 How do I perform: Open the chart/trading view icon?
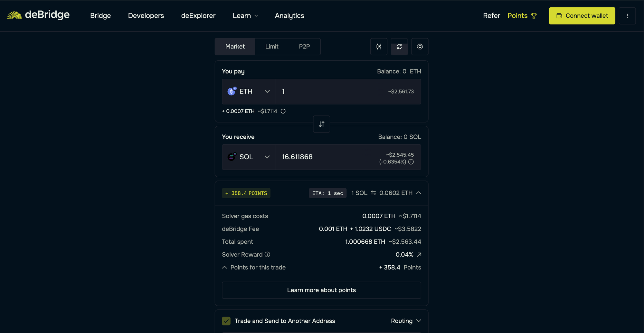point(379,47)
